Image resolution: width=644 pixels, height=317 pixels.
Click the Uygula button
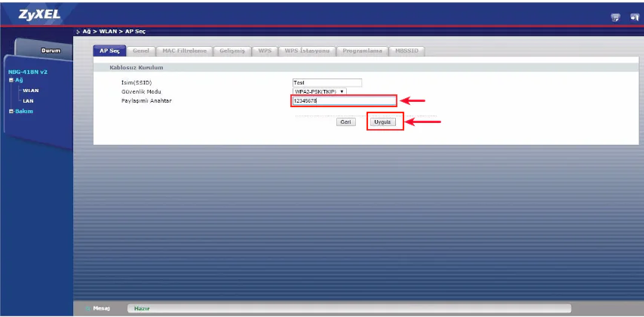point(382,122)
